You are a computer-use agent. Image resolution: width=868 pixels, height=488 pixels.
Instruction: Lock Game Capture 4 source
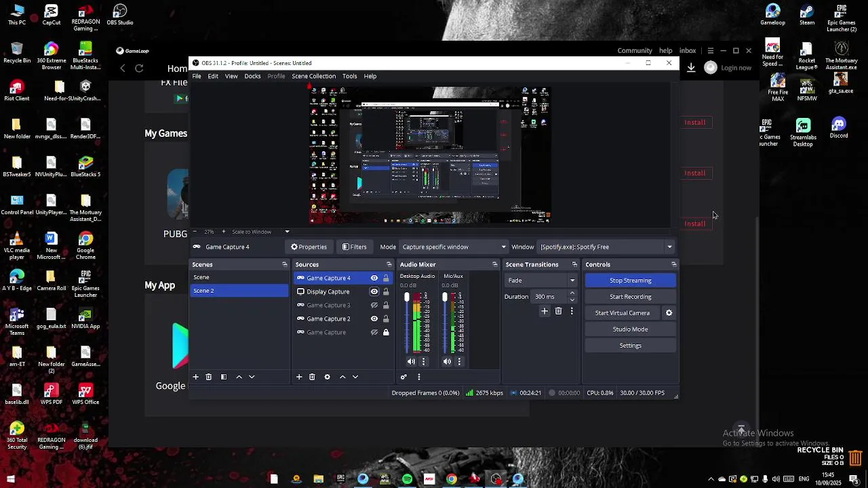386,278
